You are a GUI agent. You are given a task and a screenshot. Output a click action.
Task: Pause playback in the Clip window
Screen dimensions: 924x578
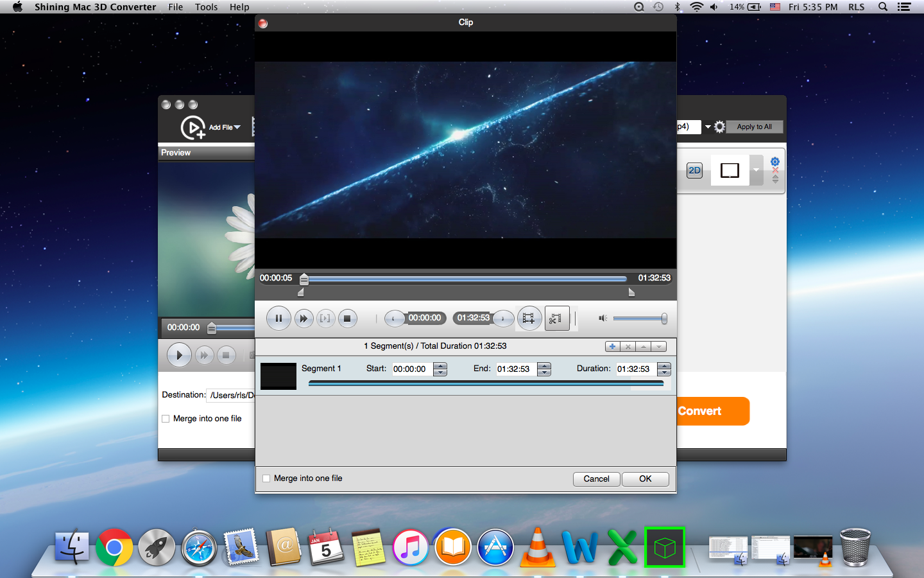tap(278, 319)
